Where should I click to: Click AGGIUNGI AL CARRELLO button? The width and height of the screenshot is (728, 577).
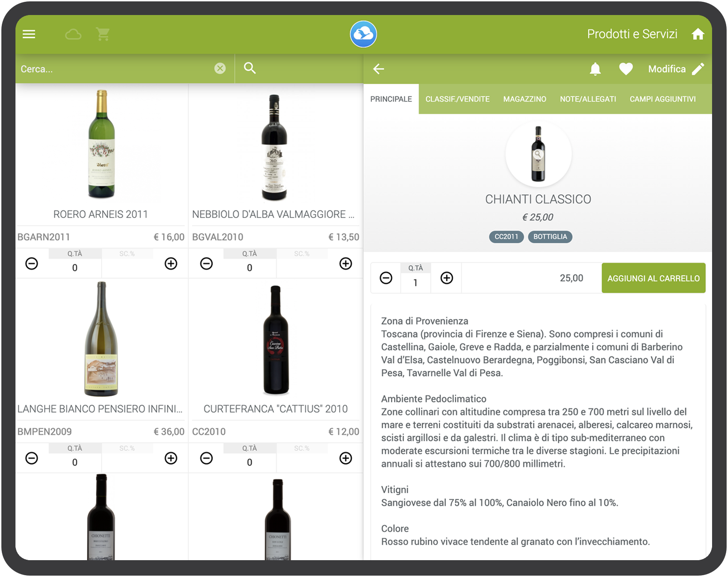coord(653,278)
